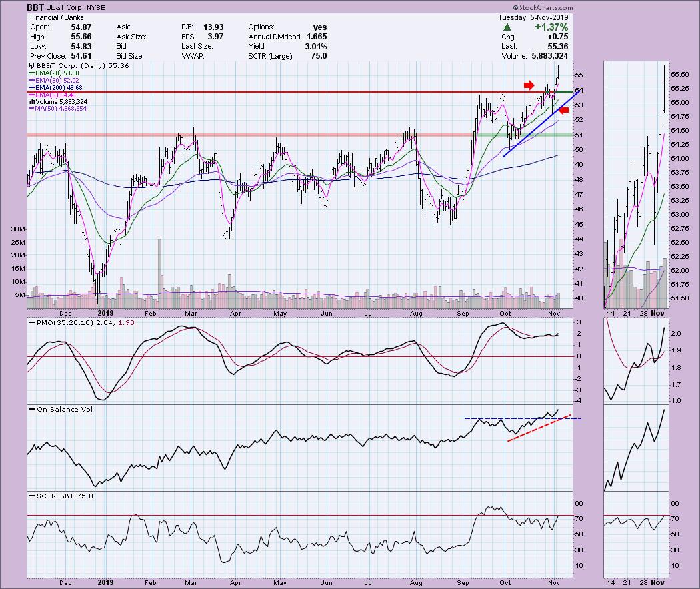Click the green EMA(20) 53.38 legend entry
700x589 pixels.
click(x=53, y=73)
